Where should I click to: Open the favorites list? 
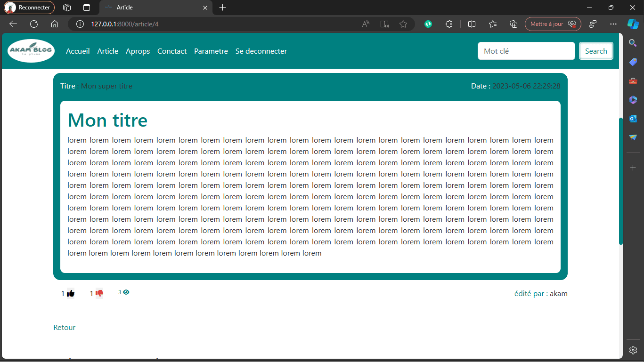pos(493,24)
